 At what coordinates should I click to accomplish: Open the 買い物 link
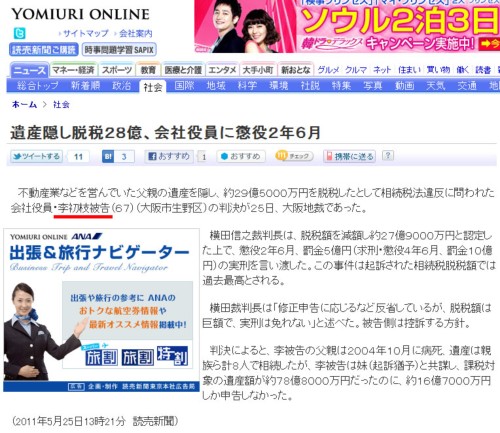coord(438,70)
